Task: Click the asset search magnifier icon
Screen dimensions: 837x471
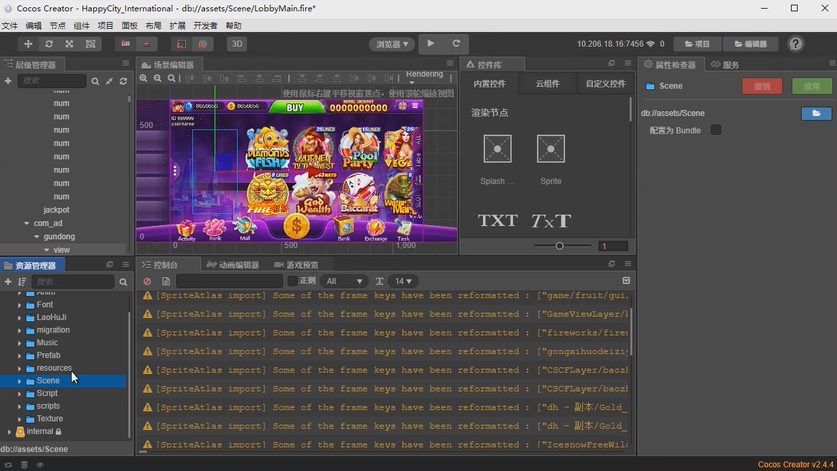Action: 123,282
